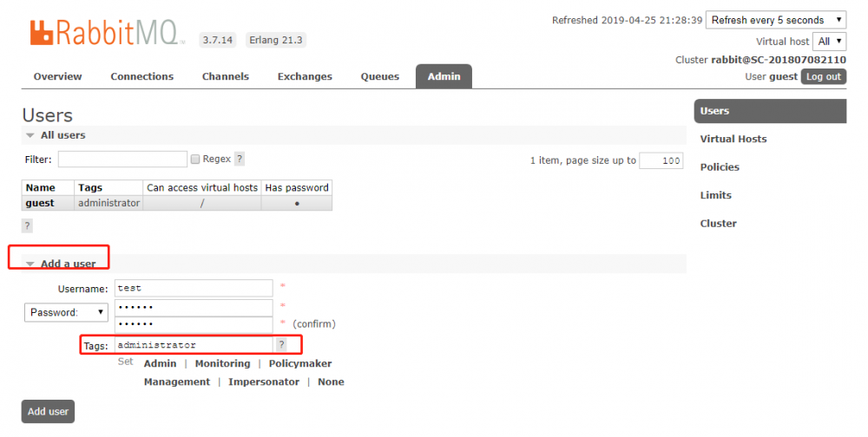Image resolution: width=868 pixels, height=437 pixels.
Task: Open Virtual Hosts in side menu
Action: click(733, 139)
